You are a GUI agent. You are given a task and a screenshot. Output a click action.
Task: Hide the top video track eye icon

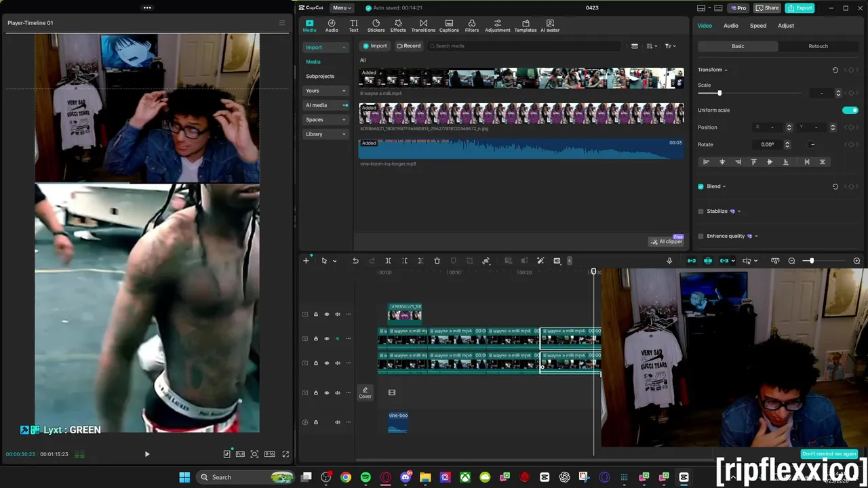click(326, 314)
